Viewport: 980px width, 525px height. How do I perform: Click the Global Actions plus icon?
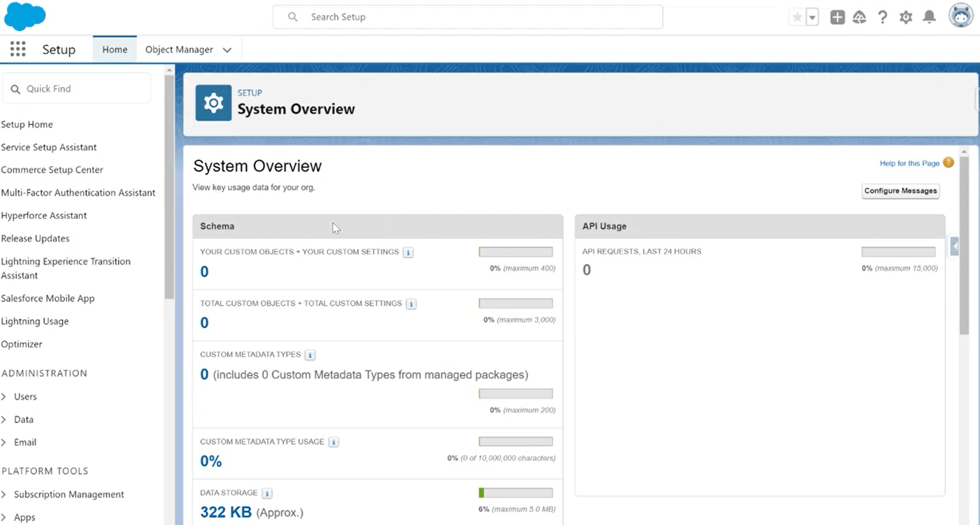pyautogui.click(x=837, y=17)
